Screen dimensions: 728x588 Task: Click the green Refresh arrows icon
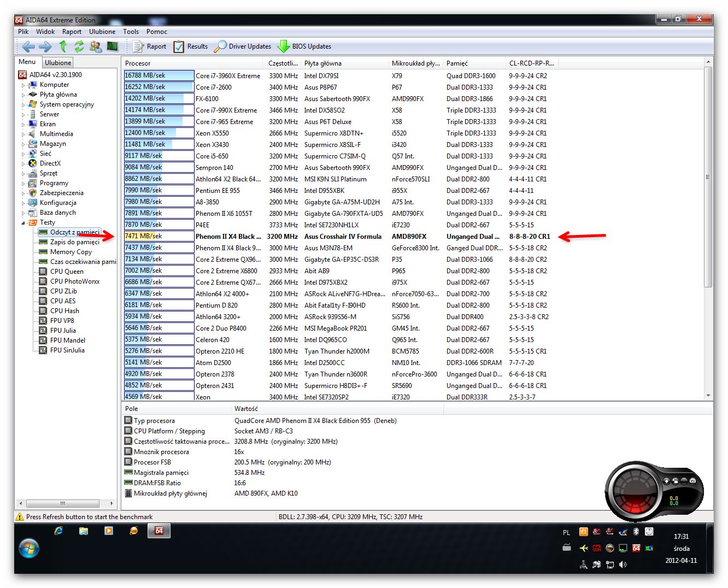point(79,46)
